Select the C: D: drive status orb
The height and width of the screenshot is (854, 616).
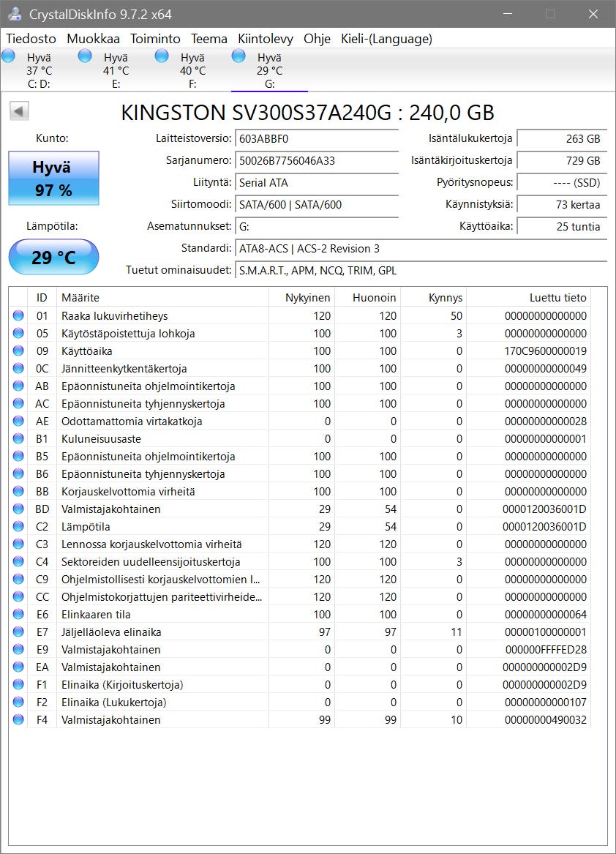point(8,56)
